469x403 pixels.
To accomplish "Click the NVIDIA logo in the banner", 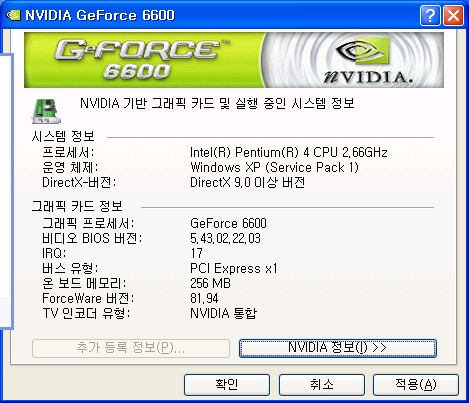I will (368, 61).
